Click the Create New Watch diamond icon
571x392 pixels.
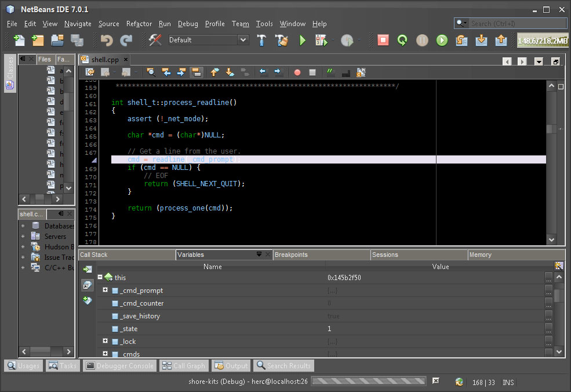coord(88,300)
